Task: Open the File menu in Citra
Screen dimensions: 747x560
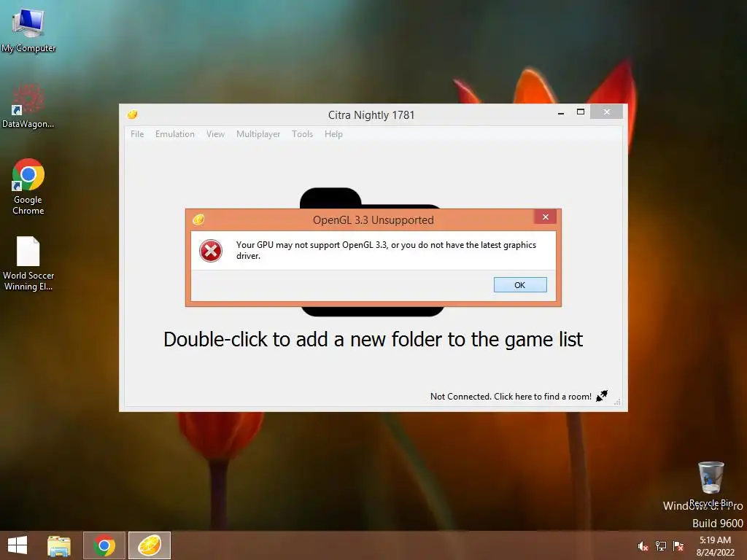Action: coord(137,134)
